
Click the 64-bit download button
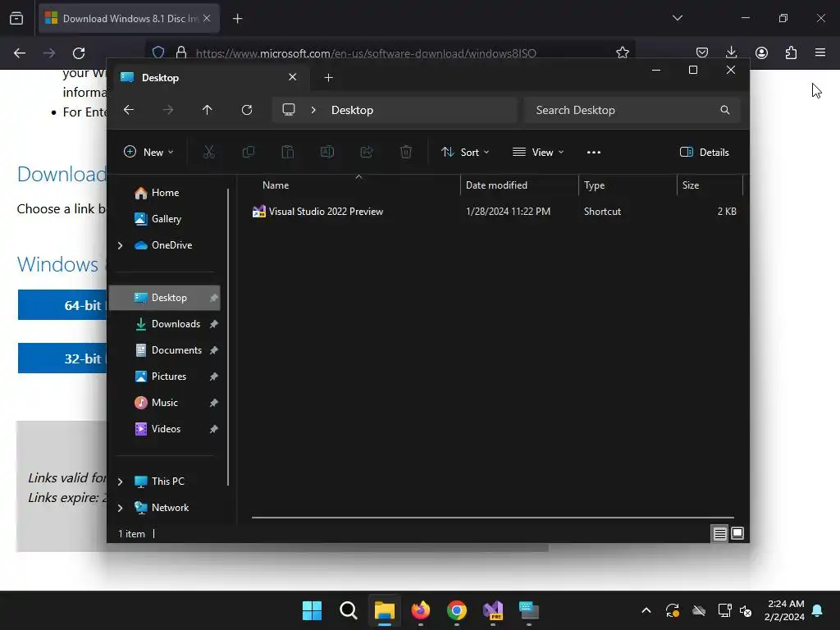tap(62, 305)
